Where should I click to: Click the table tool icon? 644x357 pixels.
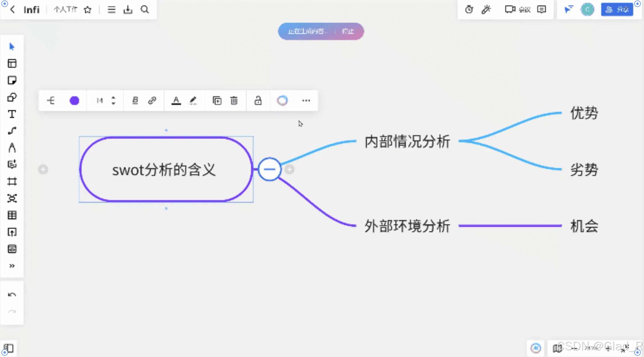click(x=12, y=215)
